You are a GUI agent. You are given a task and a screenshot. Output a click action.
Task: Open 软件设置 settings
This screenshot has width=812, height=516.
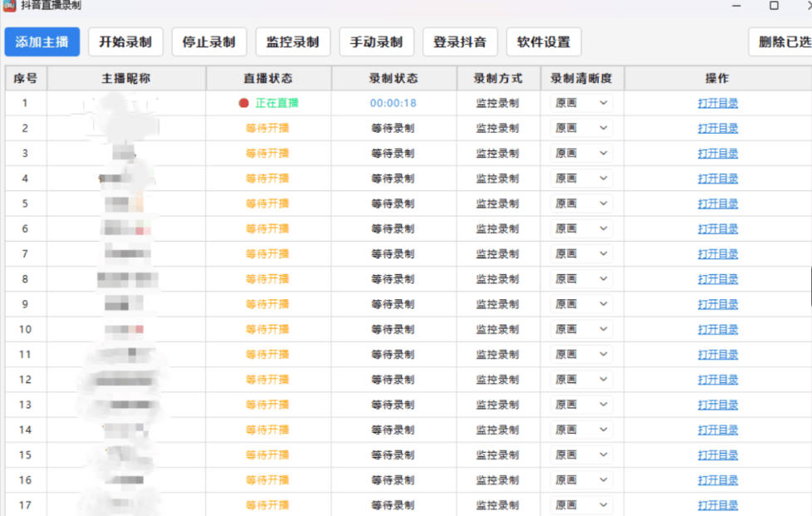544,42
